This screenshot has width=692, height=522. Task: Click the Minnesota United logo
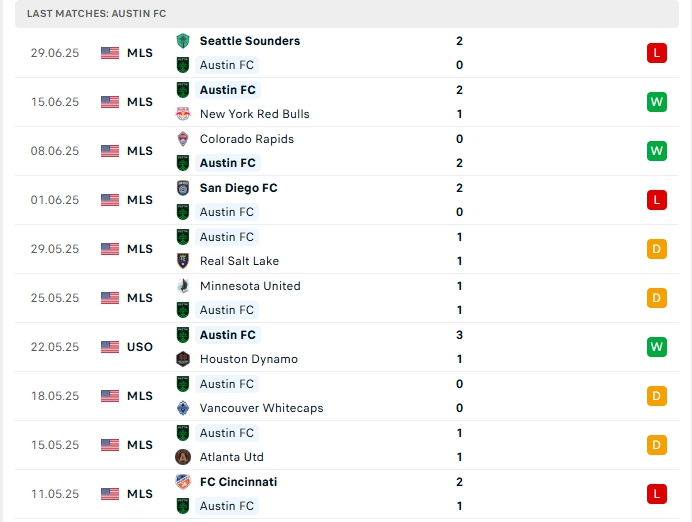pyautogui.click(x=183, y=286)
